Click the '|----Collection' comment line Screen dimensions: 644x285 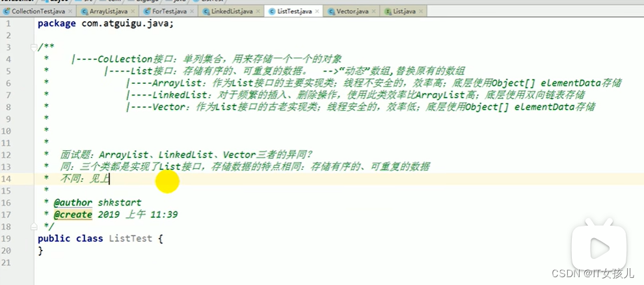pos(207,59)
